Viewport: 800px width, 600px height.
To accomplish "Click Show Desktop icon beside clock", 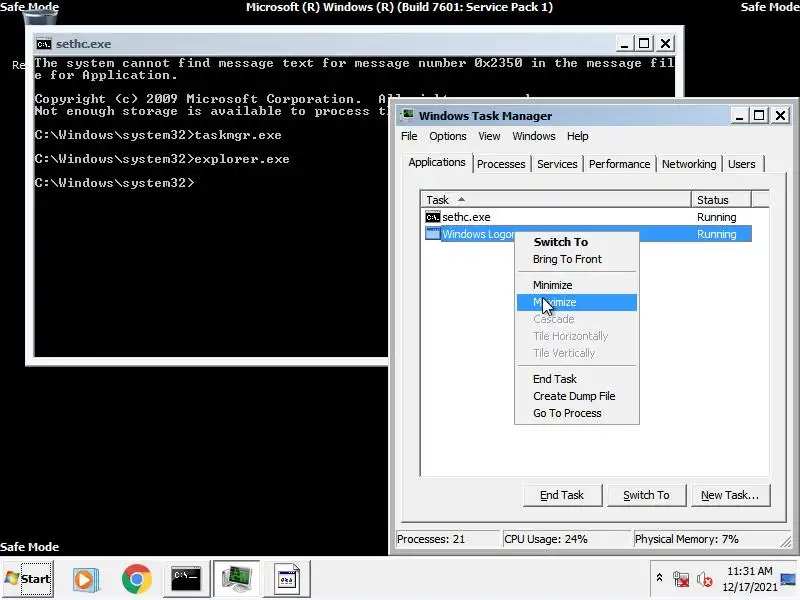I will click(788, 580).
